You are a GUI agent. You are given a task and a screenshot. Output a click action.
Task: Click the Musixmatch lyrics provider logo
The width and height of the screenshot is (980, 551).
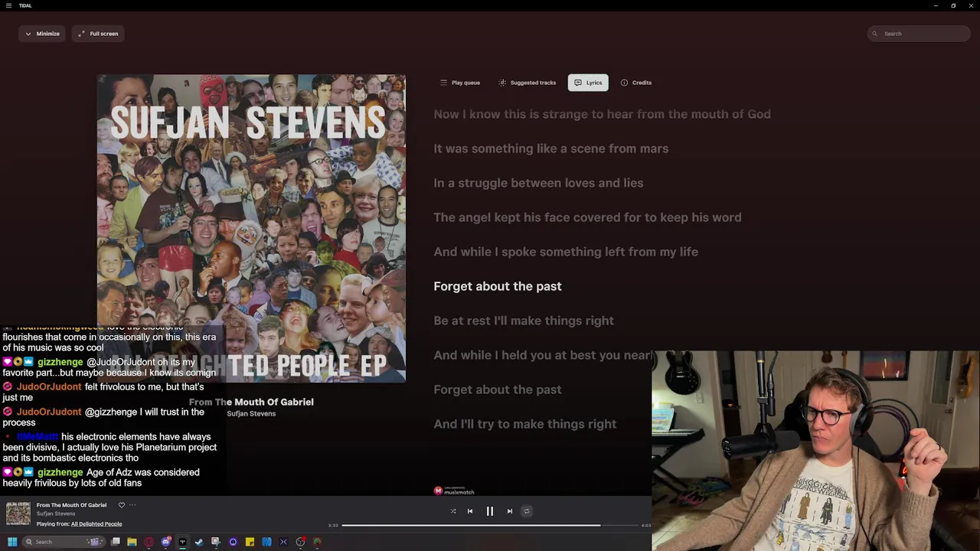454,491
